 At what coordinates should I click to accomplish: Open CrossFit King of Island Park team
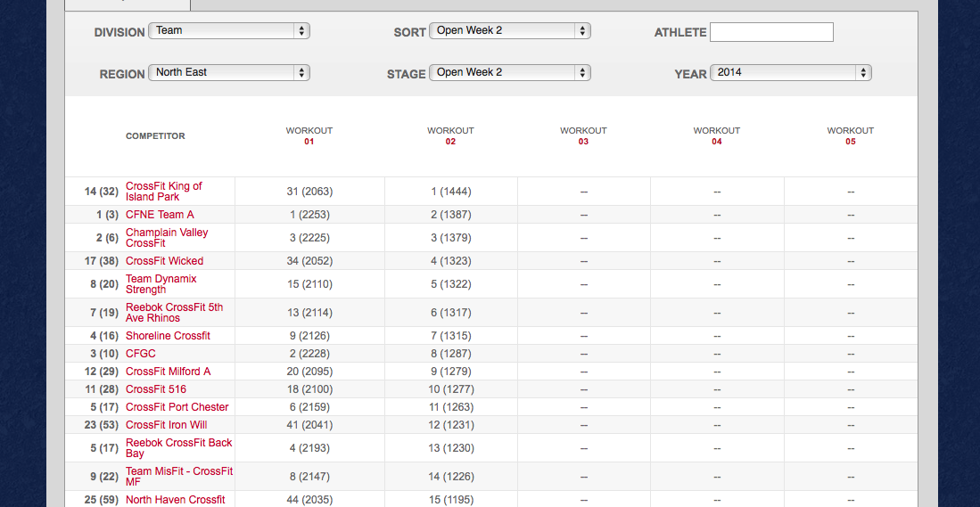(164, 192)
